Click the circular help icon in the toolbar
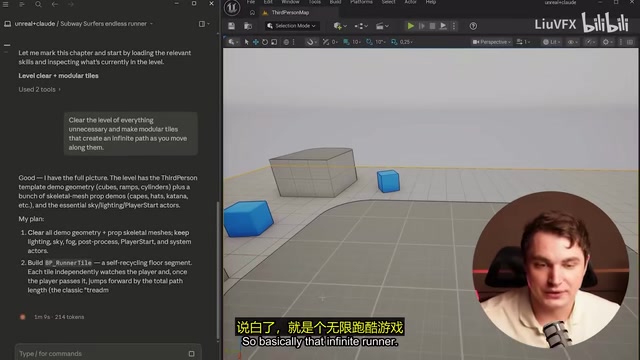This screenshot has width=640, height=360. (473, 26)
